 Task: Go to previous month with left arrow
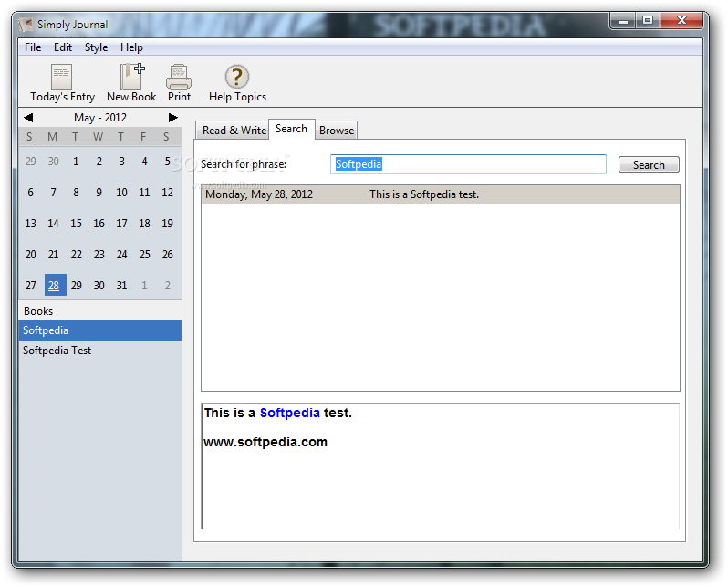[28, 118]
